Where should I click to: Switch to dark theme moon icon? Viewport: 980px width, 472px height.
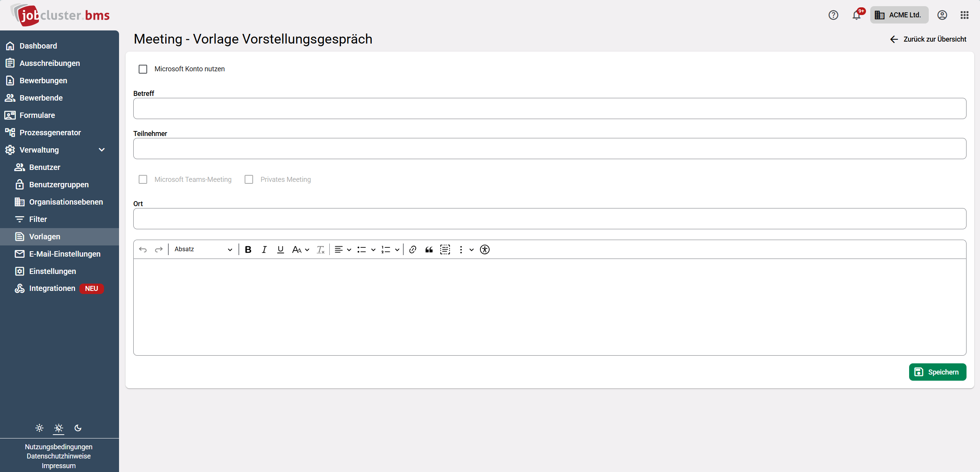pos(78,428)
